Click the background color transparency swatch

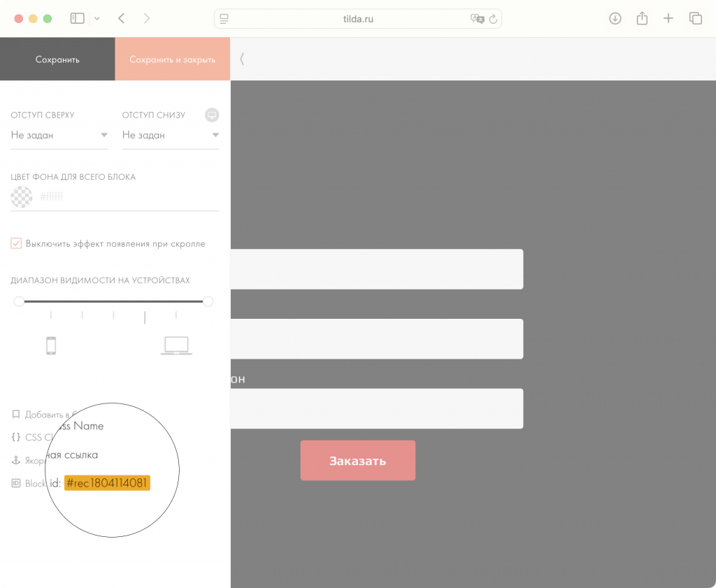click(22, 197)
